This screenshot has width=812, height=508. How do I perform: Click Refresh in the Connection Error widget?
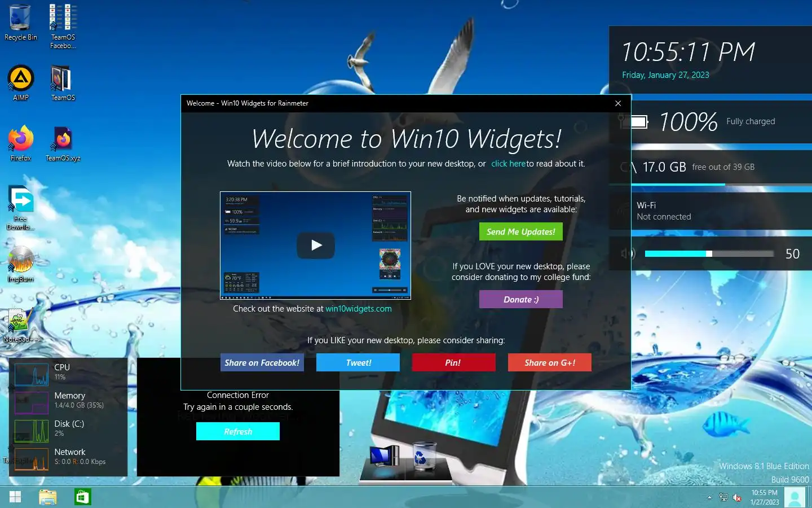(238, 431)
